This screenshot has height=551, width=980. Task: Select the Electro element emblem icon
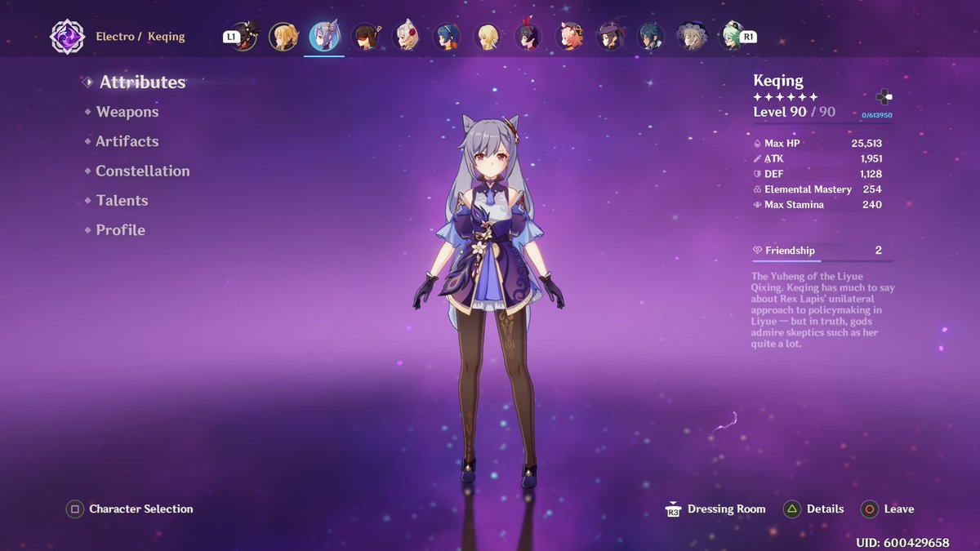coord(67,37)
